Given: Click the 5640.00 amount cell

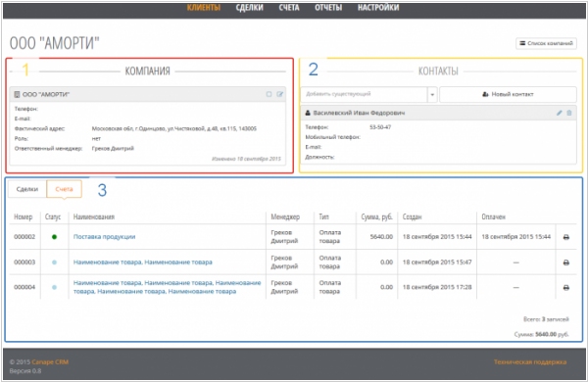Looking at the screenshot, I should pyautogui.click(x=381, y=237).
